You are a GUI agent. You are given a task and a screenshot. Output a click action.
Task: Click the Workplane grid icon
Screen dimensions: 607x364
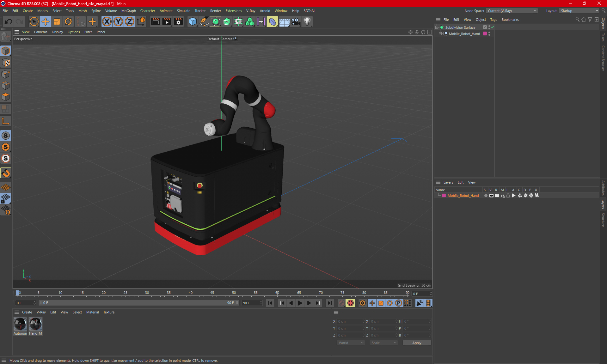pyautogui.click(x=6, y=187)
